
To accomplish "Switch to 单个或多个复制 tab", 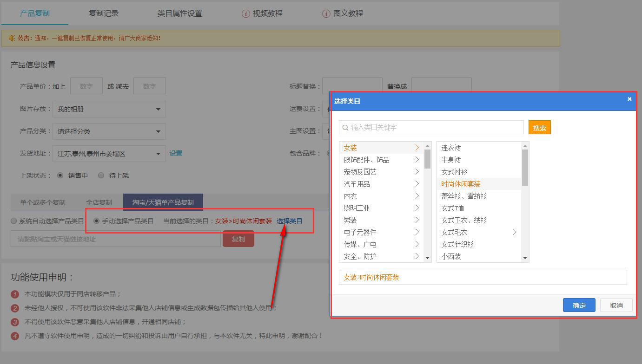I will 43,202.
